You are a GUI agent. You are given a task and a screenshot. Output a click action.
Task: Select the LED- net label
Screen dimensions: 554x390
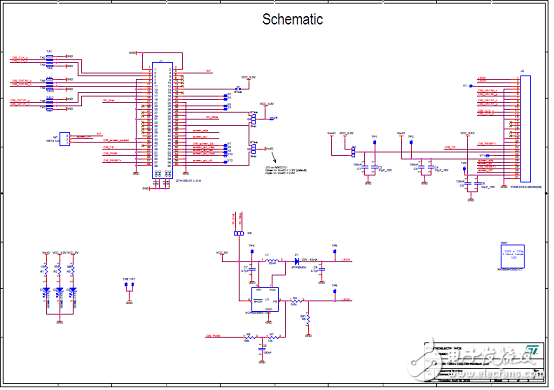[347, 300]
